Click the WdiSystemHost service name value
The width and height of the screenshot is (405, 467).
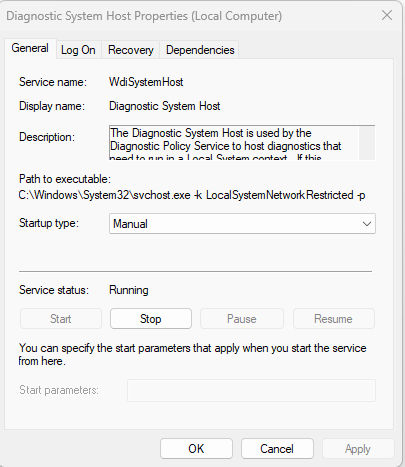click(146, 82)
